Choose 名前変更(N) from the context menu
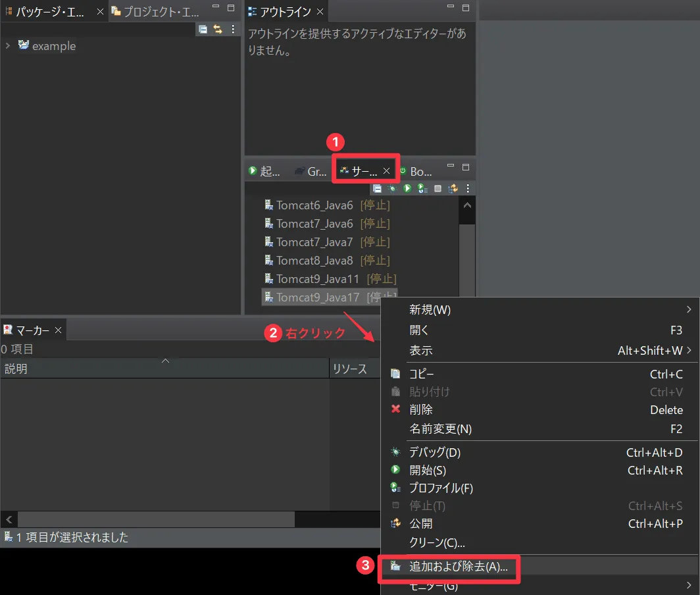Viewport: 700px width, 595px height. click(540, 429)
